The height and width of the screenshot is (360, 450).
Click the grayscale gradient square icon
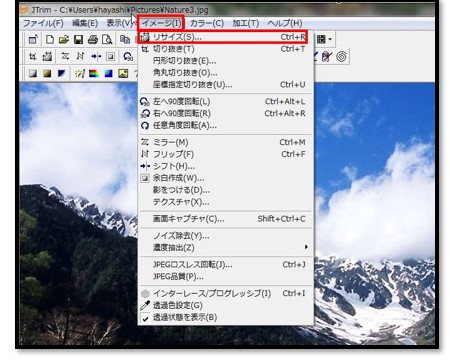click(x=33, y=73)
